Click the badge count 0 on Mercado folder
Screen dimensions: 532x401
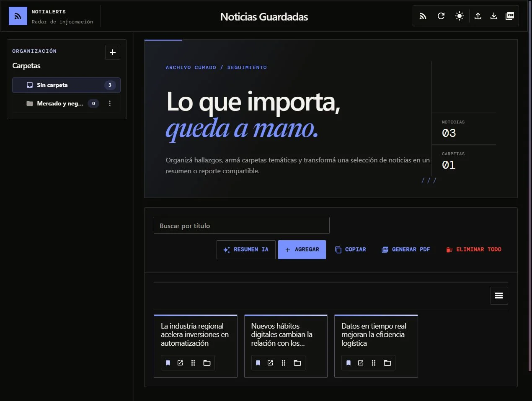click(93, 103)
